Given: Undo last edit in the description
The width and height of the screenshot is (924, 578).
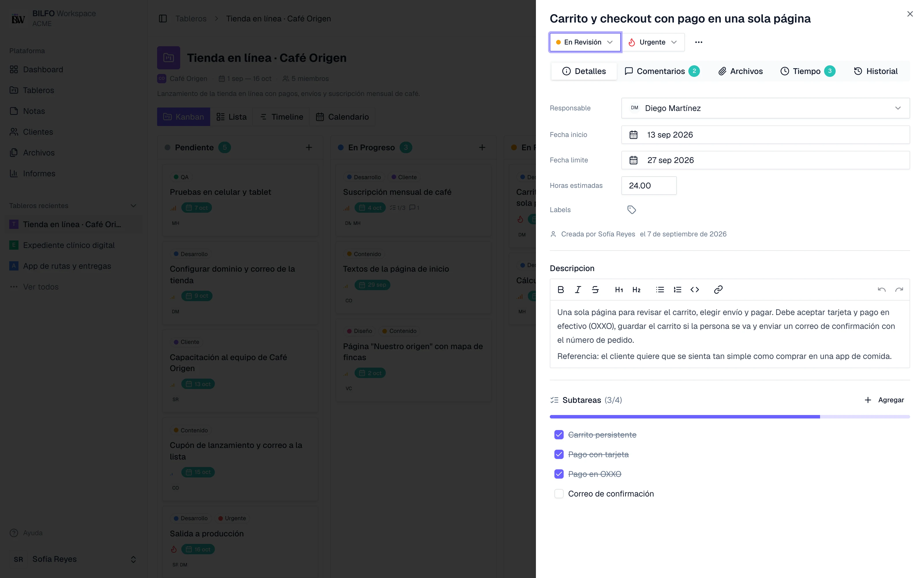Looking at the screenshot, I should click(882, 289).
